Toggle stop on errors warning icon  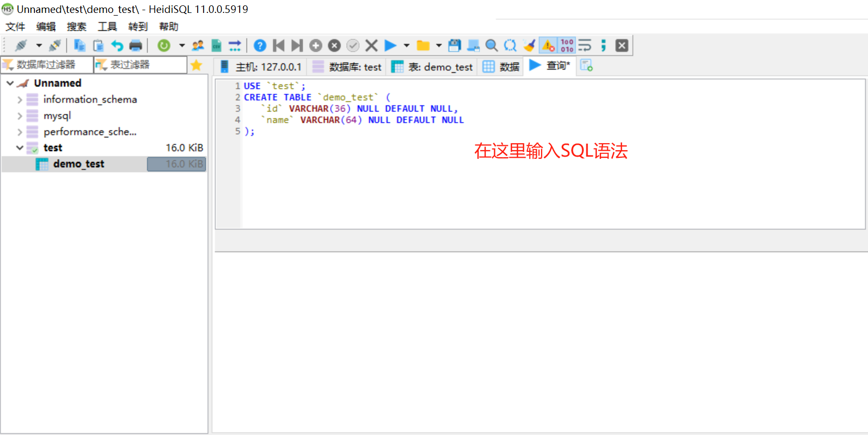click(548, 46)
